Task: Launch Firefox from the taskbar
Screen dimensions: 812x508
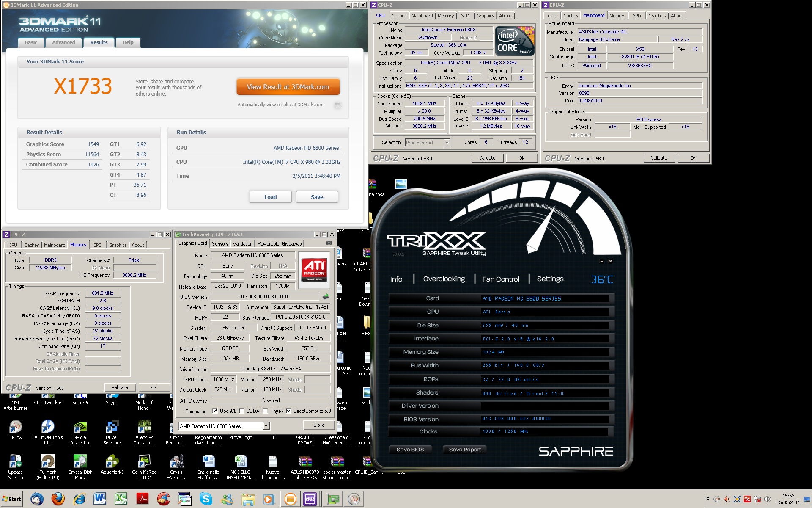Action: point(58,499)
